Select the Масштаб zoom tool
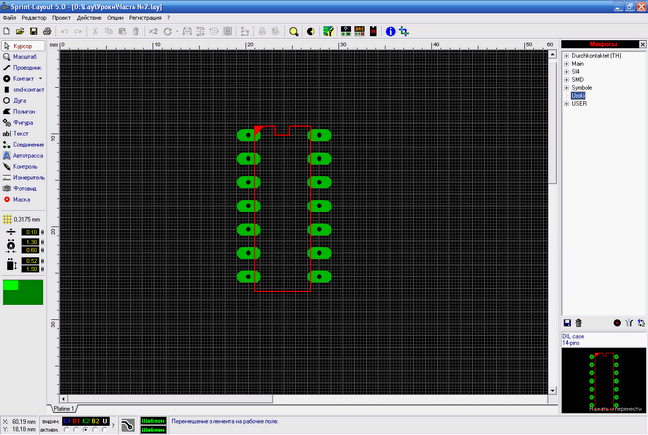This screenshot has width=648, height=435. (23, 57)
